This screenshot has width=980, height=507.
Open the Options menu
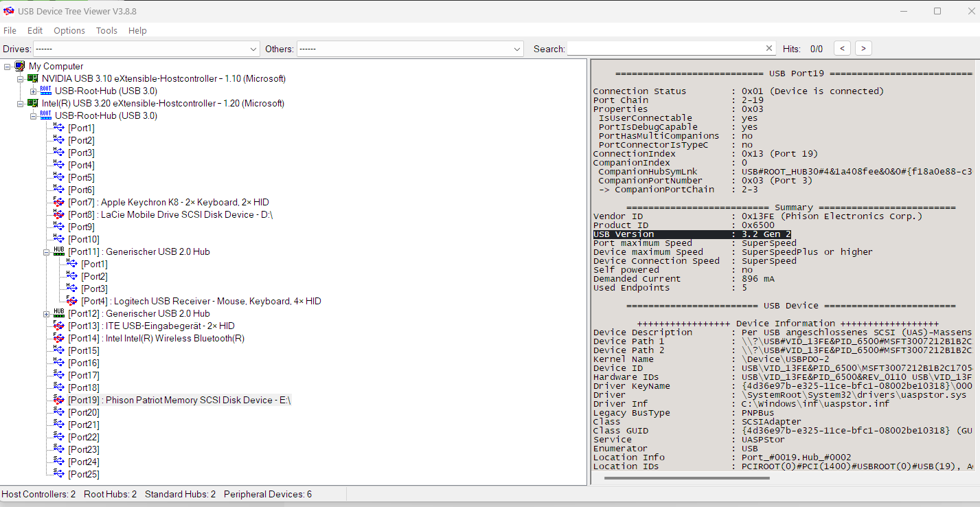pos(69,31)
